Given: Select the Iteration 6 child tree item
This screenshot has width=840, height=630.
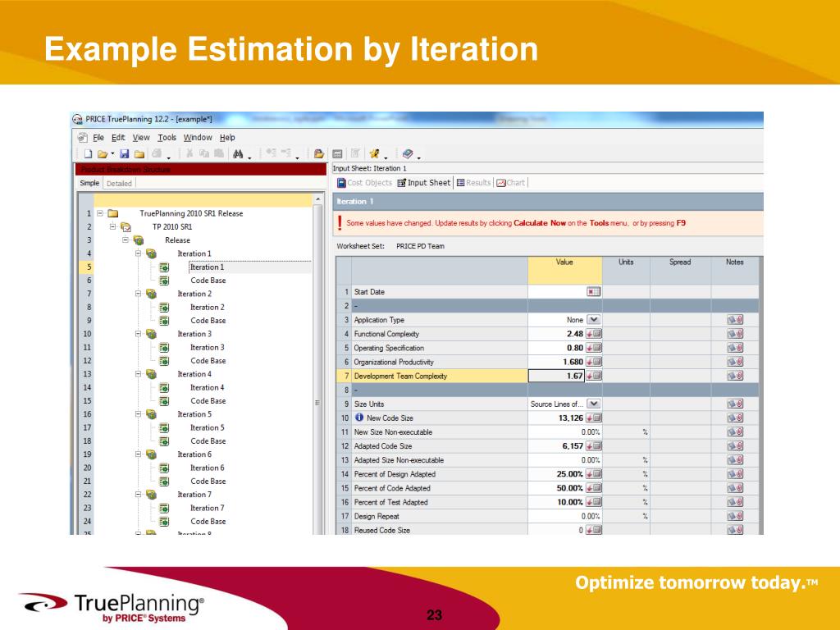Looking at the screenshot, I should (x=208, y=468).
